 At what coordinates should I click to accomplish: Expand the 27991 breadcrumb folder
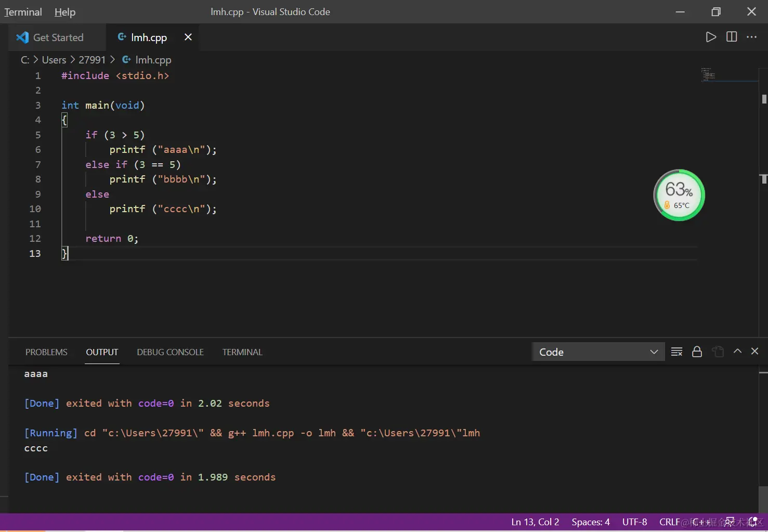point(92,60)
